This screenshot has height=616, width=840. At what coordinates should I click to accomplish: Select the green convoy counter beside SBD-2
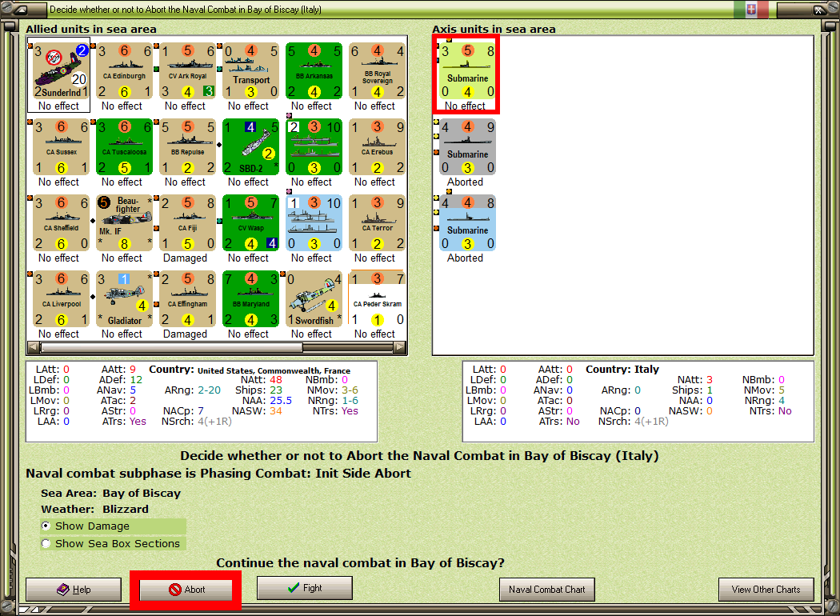(x=314, y=147)
